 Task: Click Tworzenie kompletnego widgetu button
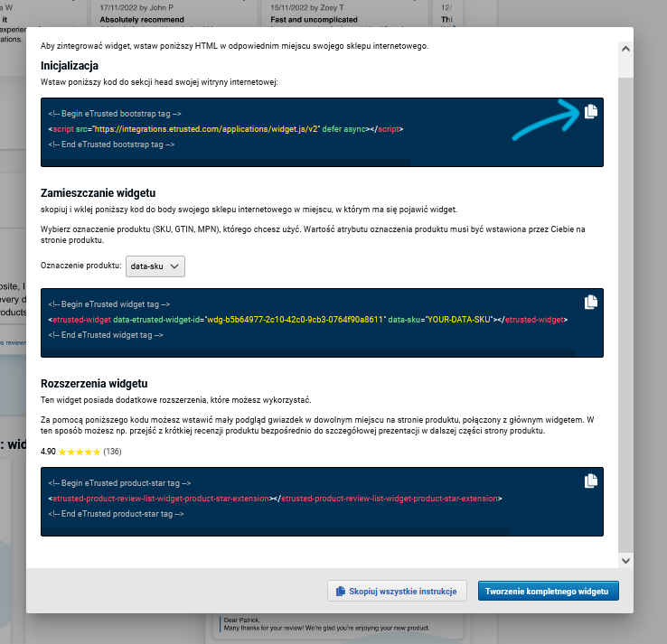(549, 591)
